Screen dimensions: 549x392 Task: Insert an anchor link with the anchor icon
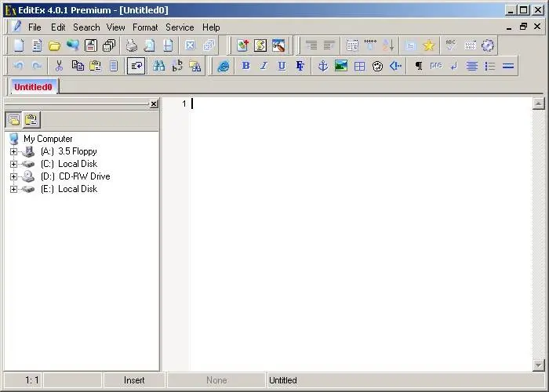coord(323,66)
